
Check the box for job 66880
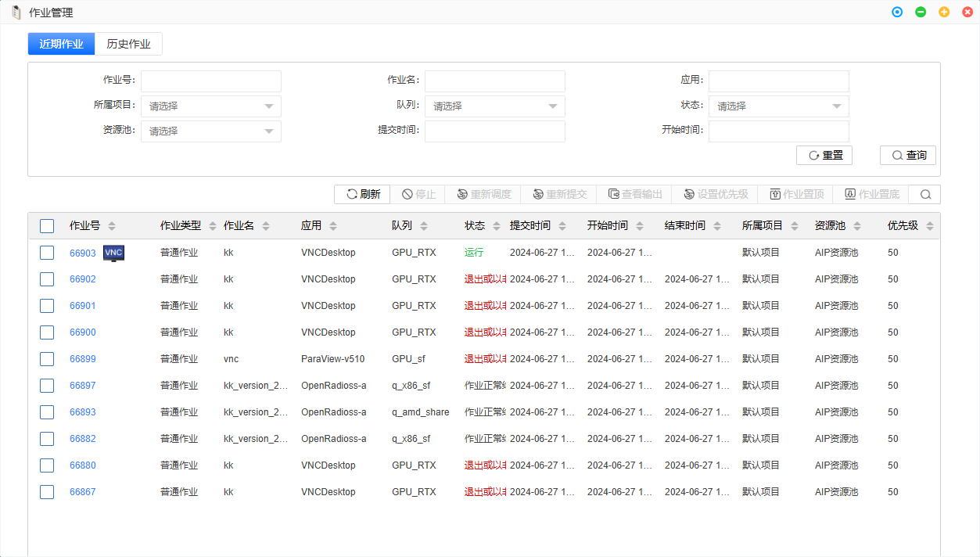tap(47, 465)
